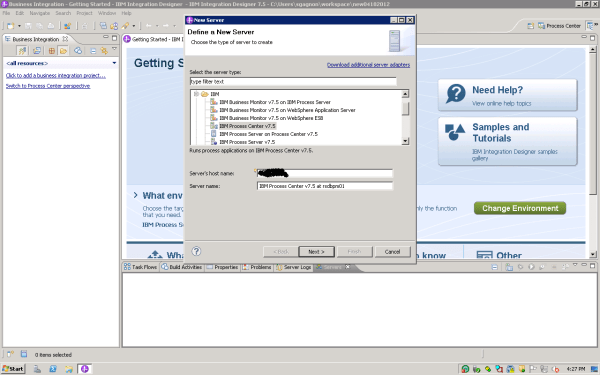Click 'Download additional server adapters' link

(368, 65)
